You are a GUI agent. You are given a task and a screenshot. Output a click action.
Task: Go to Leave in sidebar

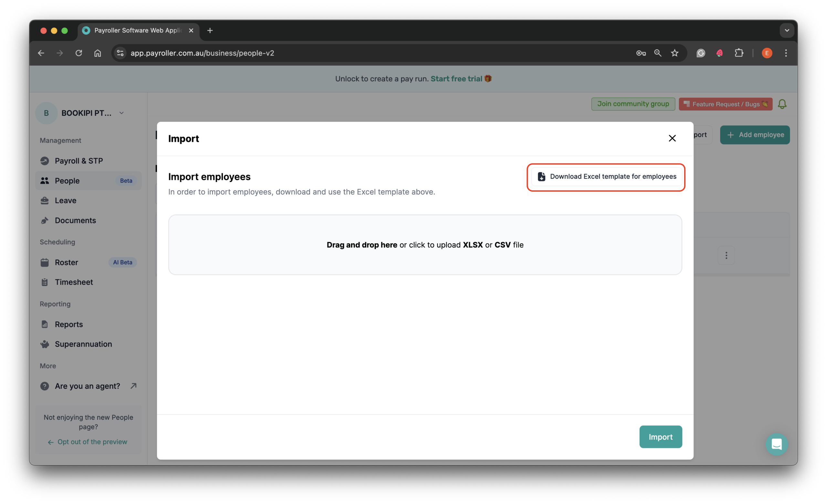coord(66,200)
